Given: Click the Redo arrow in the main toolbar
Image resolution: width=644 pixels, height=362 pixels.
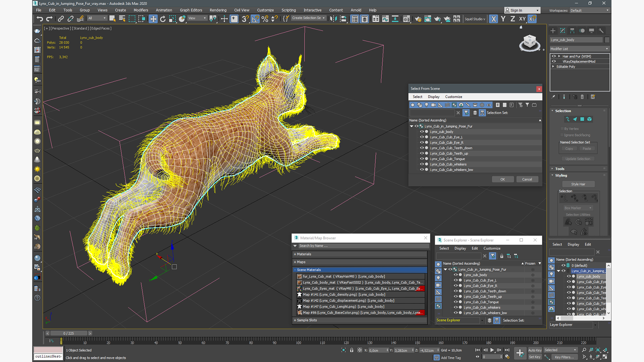Looking at the screenshot, I should coord(49,19).
